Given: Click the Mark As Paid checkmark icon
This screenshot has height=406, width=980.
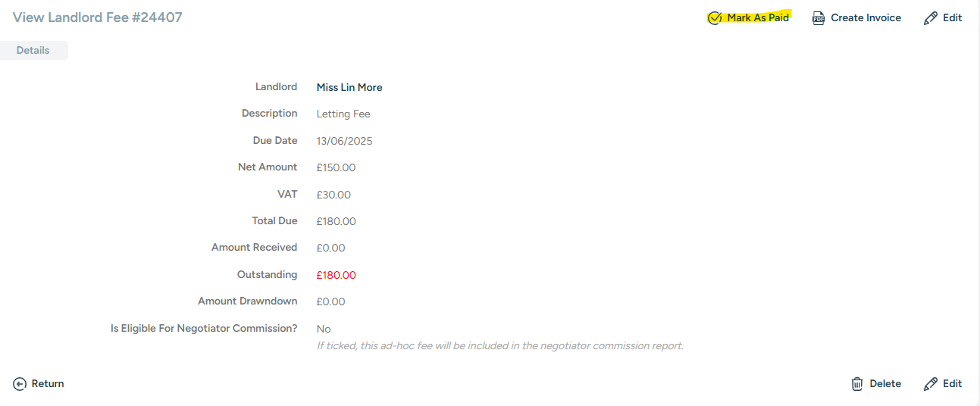Looking at the screenshot, I should click(x=714, y=18).
